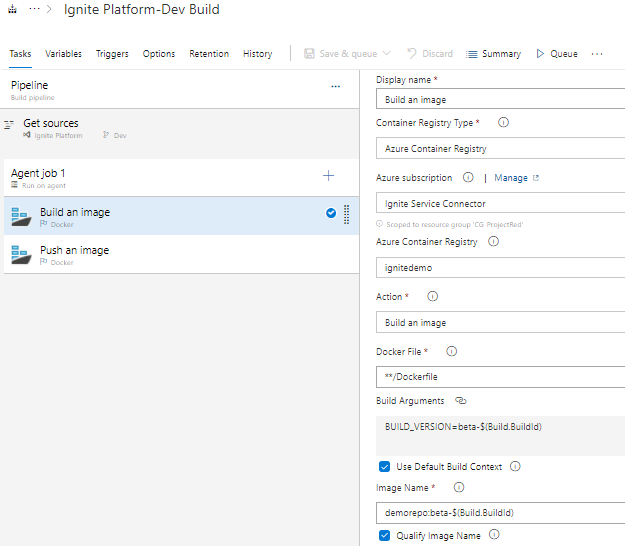This screenshot has width=625, height=546.
Task: Switch to the History tab
Action: click(x=257, y=54)
